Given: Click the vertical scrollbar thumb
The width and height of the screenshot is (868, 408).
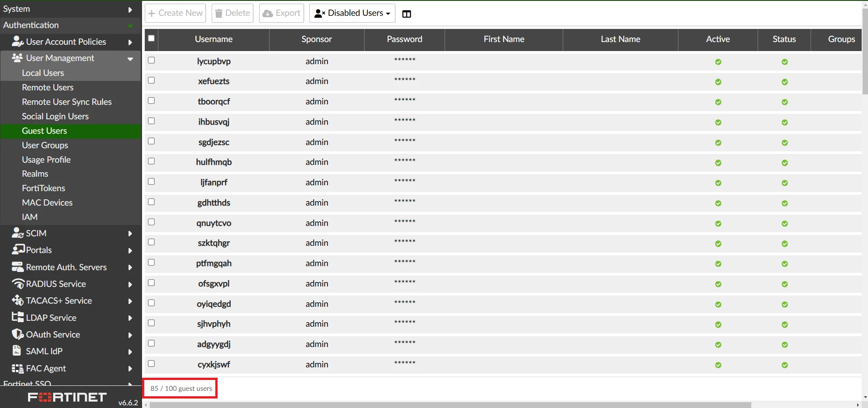Looking at the screenshot, I should coord(865,51).
